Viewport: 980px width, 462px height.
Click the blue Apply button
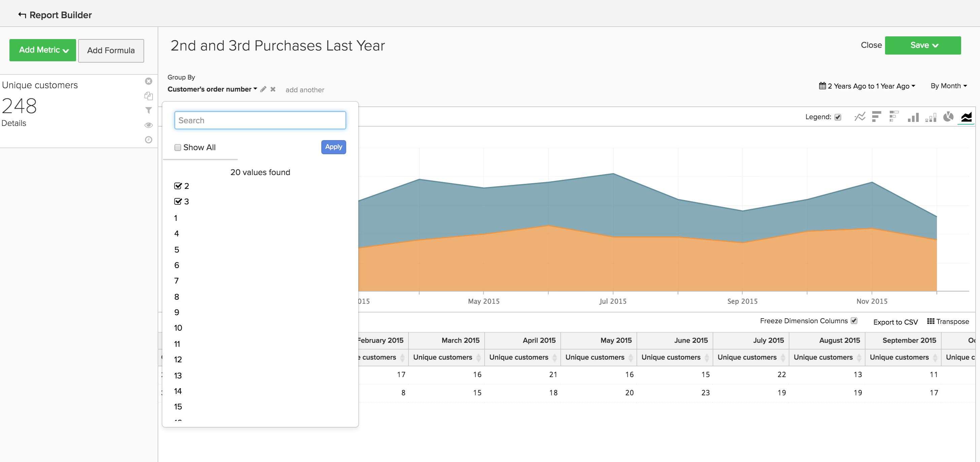coord(333,147)
